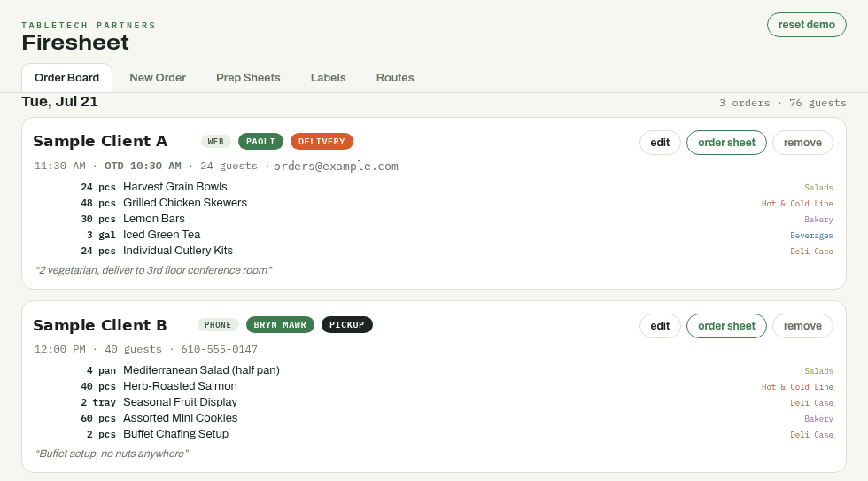
Task: Click the Beverages station label
Action: tap(811, 236)
